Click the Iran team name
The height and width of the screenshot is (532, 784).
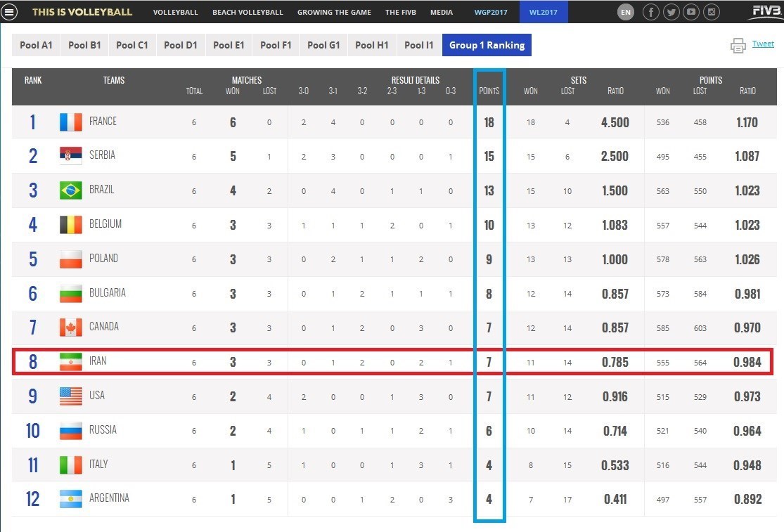(x=98, y=361)
